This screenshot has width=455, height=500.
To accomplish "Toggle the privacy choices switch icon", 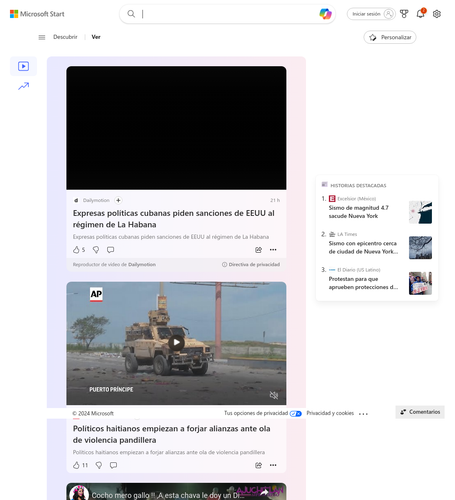I will [295, 414].
